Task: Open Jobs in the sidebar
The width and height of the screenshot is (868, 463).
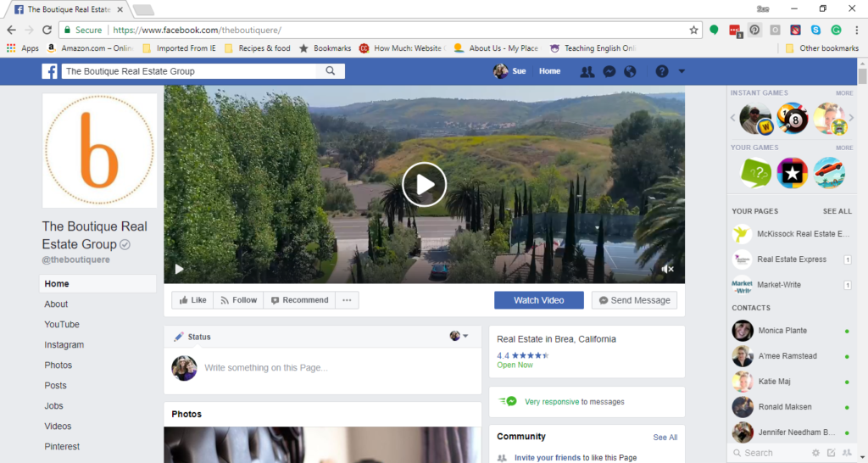Action: pyautogui.click(x=53, y=406)
